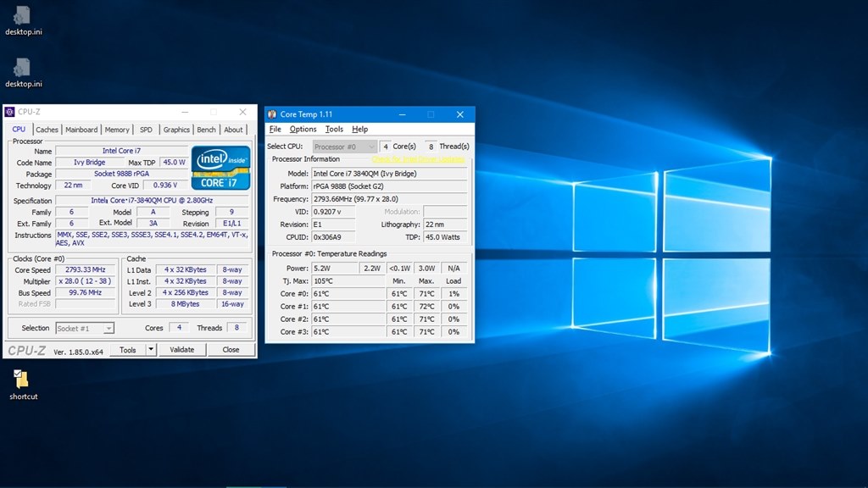The height and width of the screenshot is (488, 868).
Task: Open the Processor #0 CPU selector dropdown
Action: coord(344,147)
